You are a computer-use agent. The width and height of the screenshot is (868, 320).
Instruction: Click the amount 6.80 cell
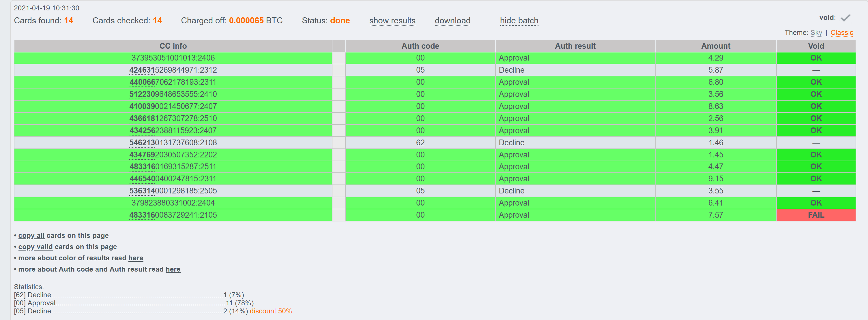[716, 82]
